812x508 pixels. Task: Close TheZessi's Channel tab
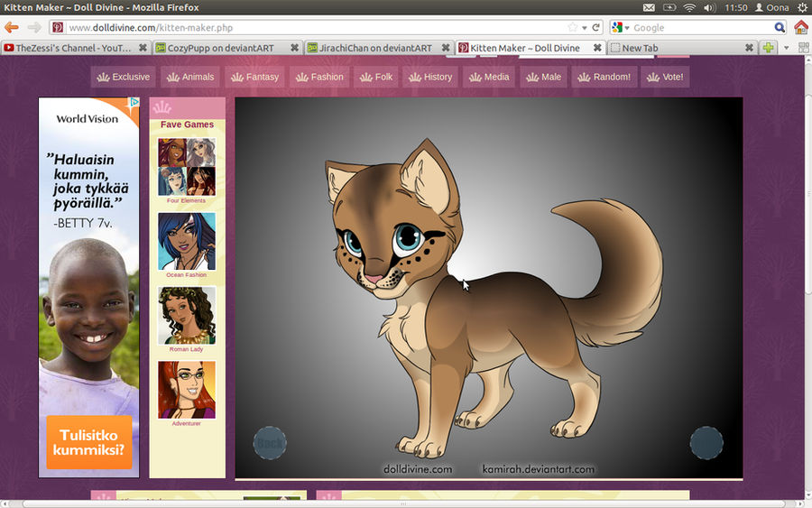(143, 48)
